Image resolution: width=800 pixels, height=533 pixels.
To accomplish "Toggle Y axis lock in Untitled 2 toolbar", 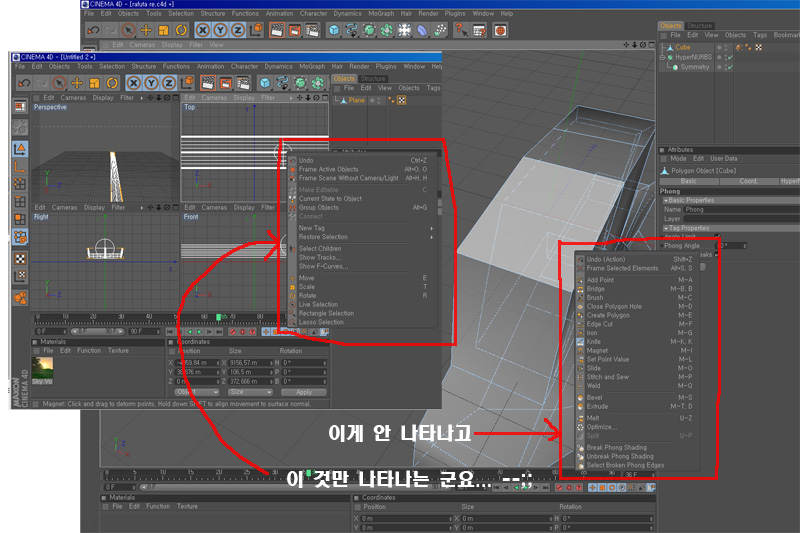I will (x=152, y=83).
